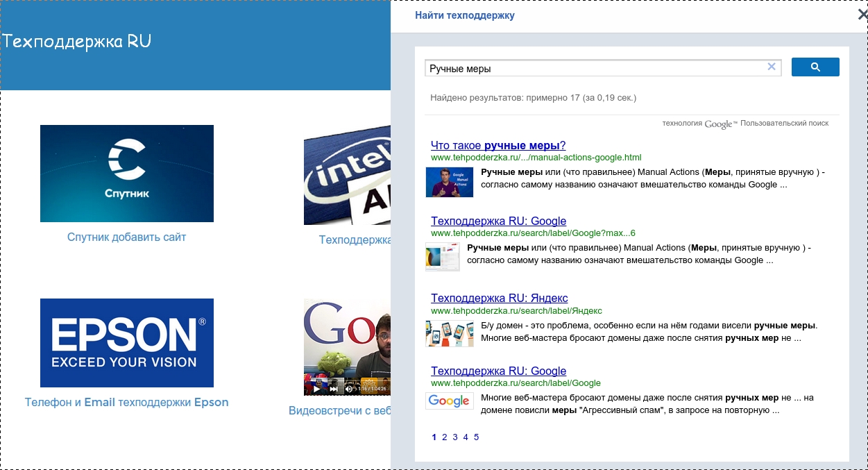Click the blue search magnifier button
The width and height of the screenshot is (868, 470).
coord(815,67)
